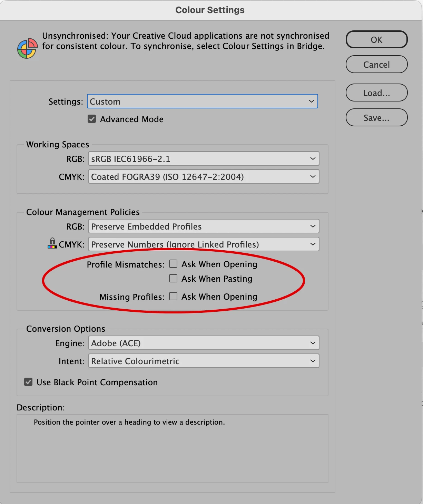Open the Engine Adobe (ACE) dropdown
Viewport: 423px width, 504px height.
[x=204, y=343]
